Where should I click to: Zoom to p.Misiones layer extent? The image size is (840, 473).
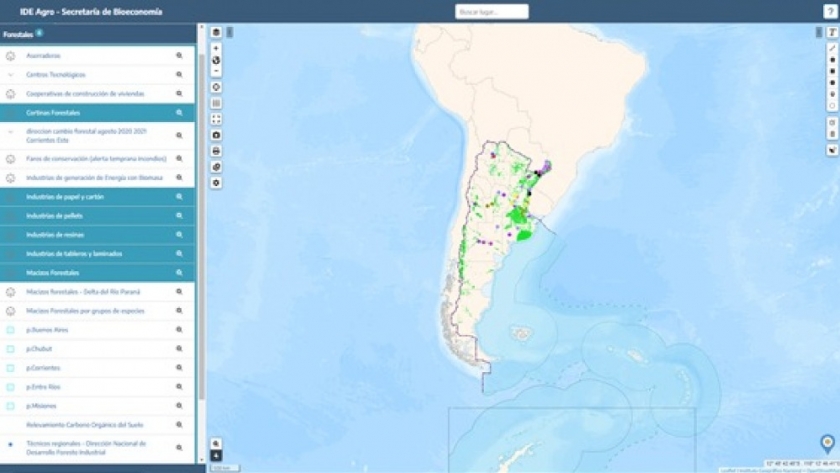point(179,406)
